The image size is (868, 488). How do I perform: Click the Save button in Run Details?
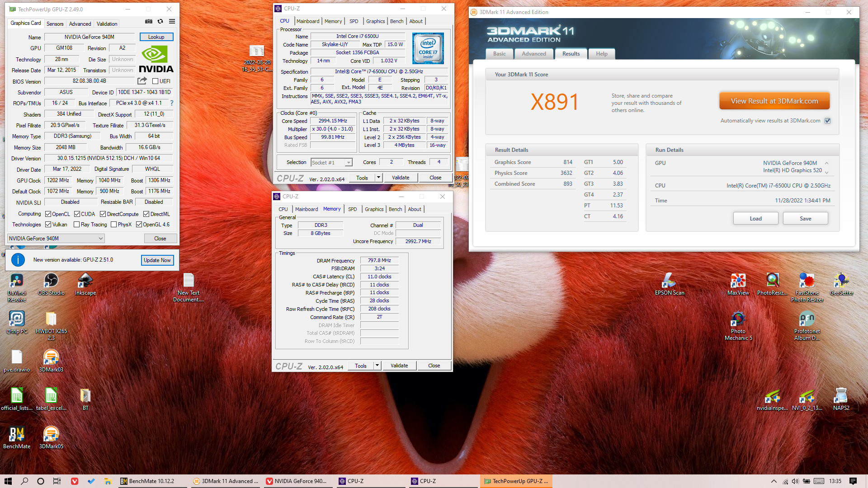click(x=806, y=219)
